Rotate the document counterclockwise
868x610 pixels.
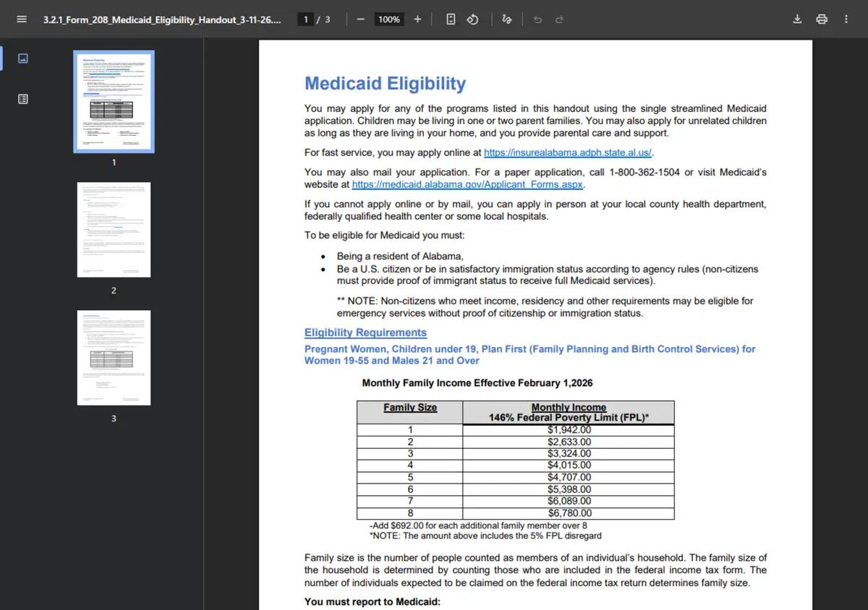pos(472,20)
